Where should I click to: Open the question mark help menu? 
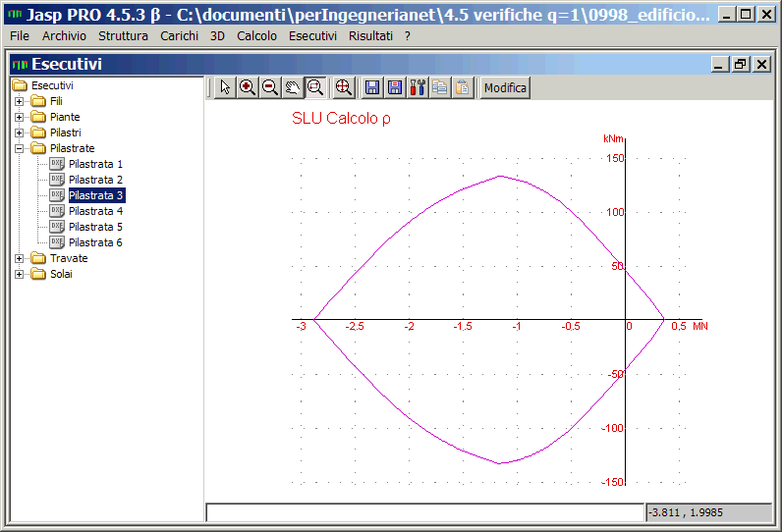click(408, 36)
